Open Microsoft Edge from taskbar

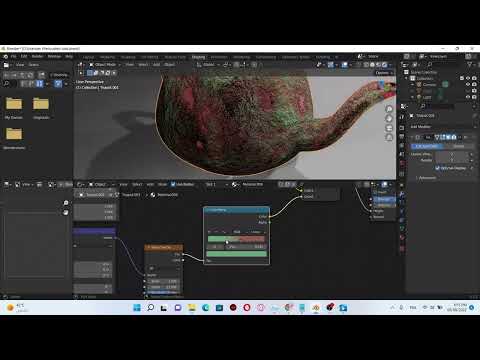coord(205,308)
